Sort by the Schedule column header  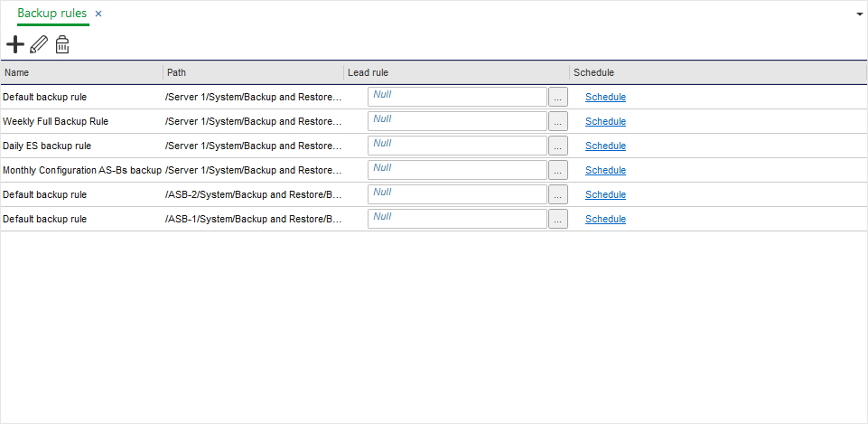(x=717, y=72)
